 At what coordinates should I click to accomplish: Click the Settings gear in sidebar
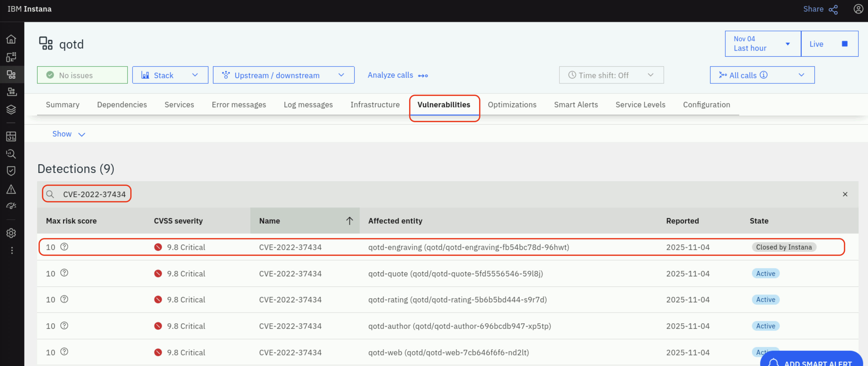[11, 233]
